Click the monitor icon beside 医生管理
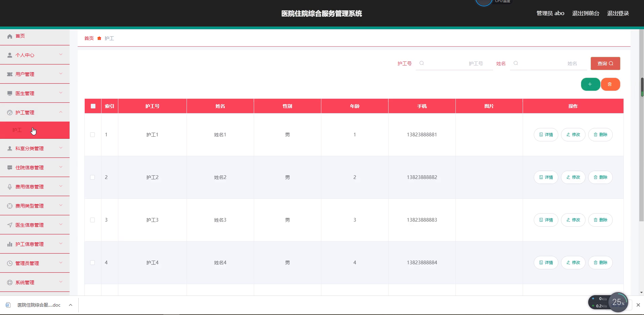This screenshot has width=644, height=315. [x=10, y=93]
